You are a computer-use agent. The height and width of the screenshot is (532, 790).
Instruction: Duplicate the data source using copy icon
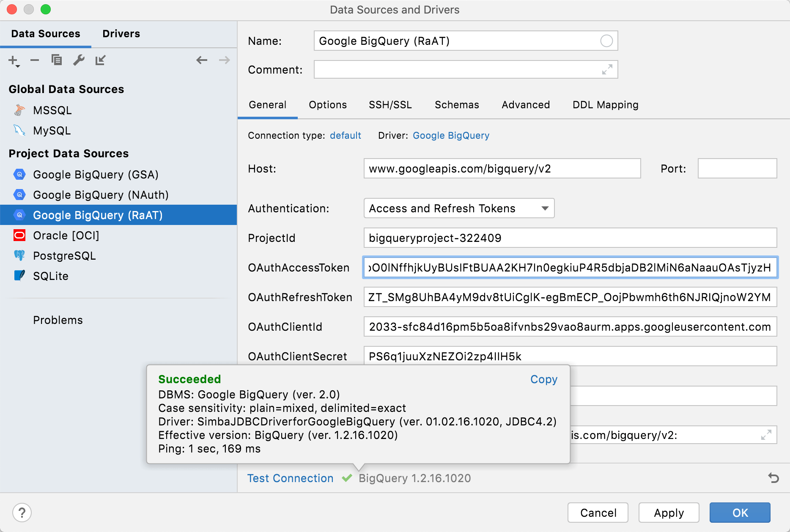pyautogui.click(x=56, y=60)
